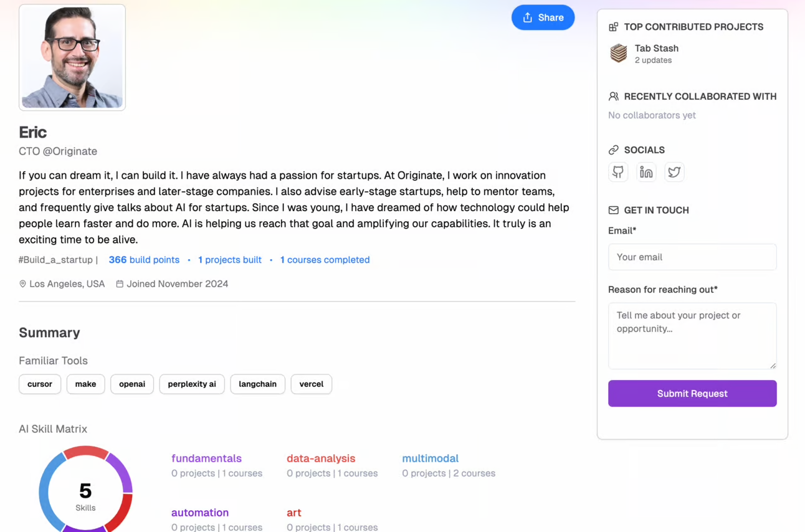Open the Twitter social icon
Image resolution: width=805 pixels, height=532 pixels.
click(x=674, y=172)
